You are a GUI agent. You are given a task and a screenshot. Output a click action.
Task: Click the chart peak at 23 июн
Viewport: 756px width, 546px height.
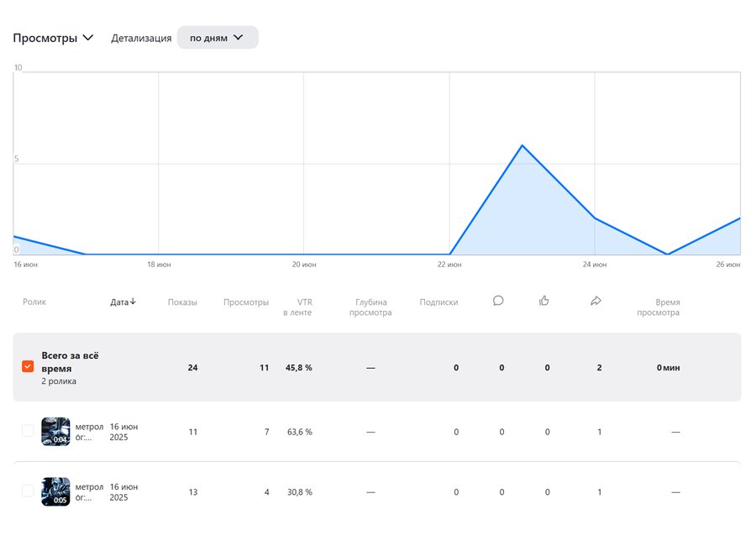[522, 145]
